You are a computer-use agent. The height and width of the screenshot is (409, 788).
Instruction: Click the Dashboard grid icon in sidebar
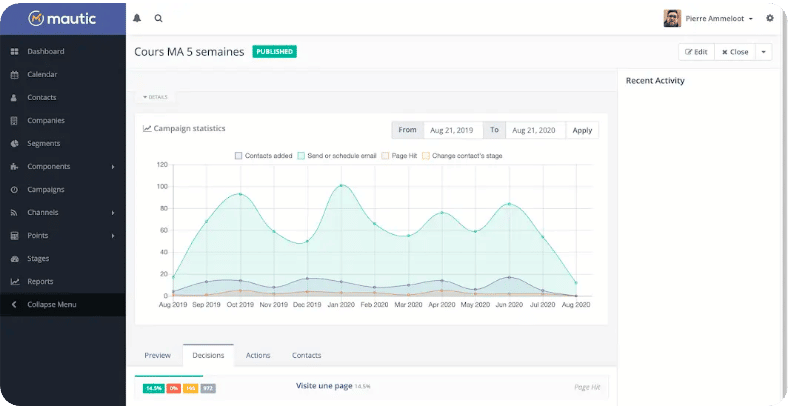coord(14,51)
